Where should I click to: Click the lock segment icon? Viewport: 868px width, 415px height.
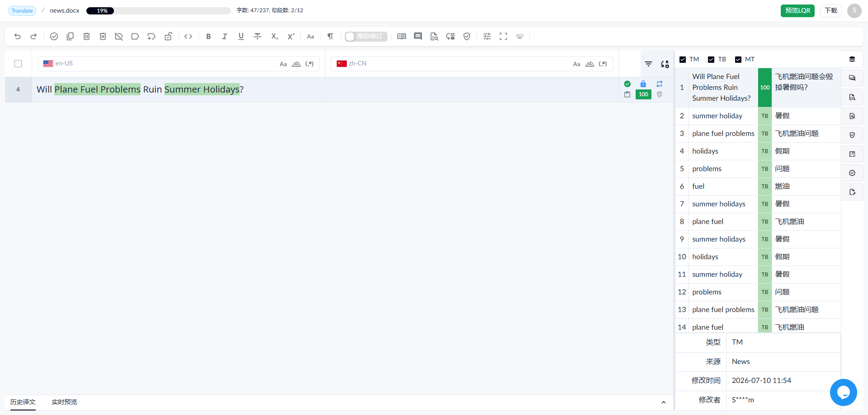click(168, 37)
